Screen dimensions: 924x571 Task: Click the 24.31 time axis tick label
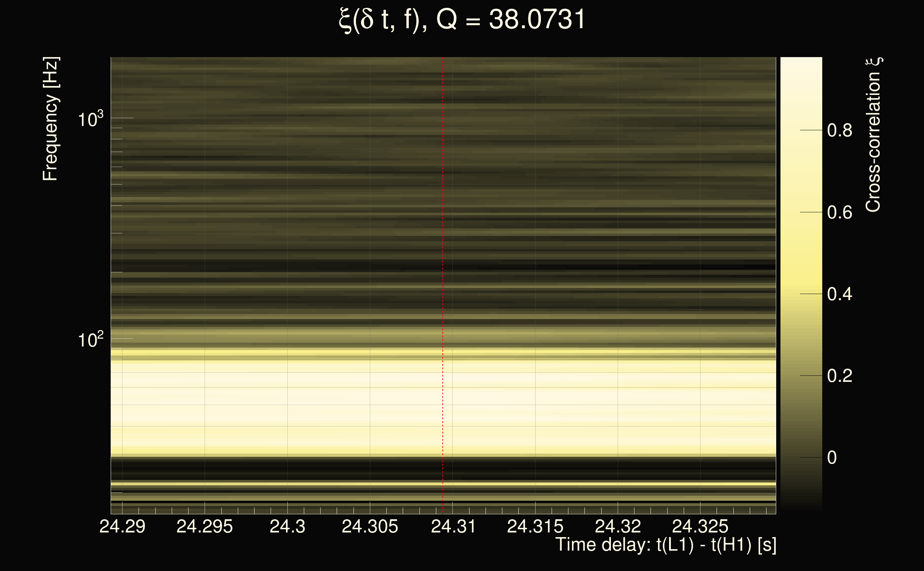(453, 526)
